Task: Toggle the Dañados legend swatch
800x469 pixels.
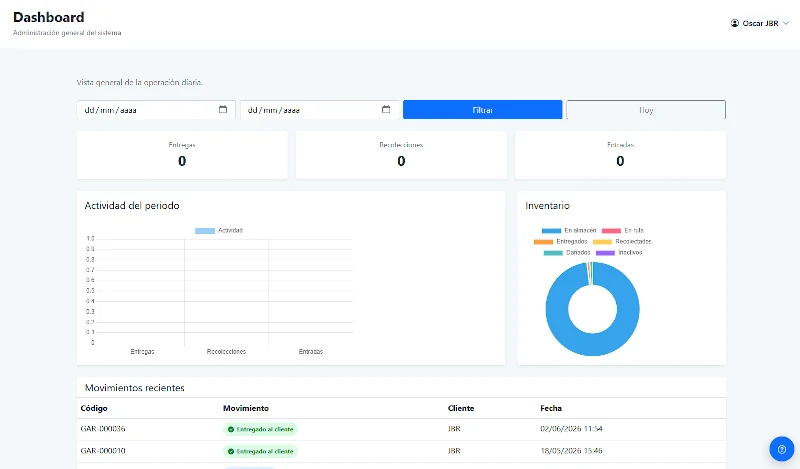Action: click(553, 253)
